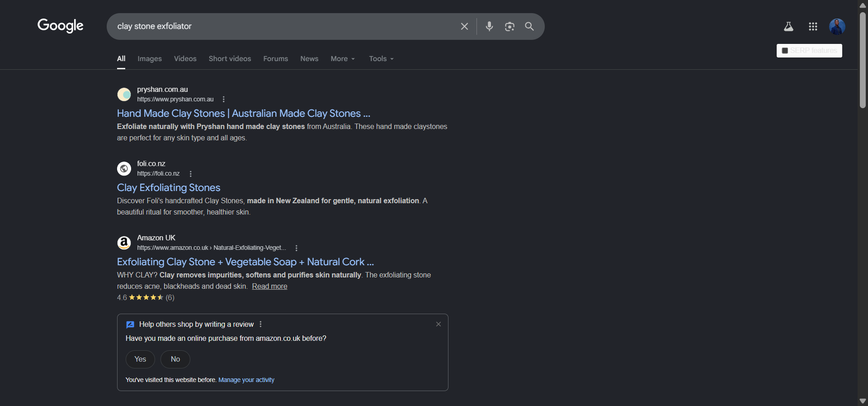
Task: Open more options for foli.co.nz result
Action: [x=190, y=173]
